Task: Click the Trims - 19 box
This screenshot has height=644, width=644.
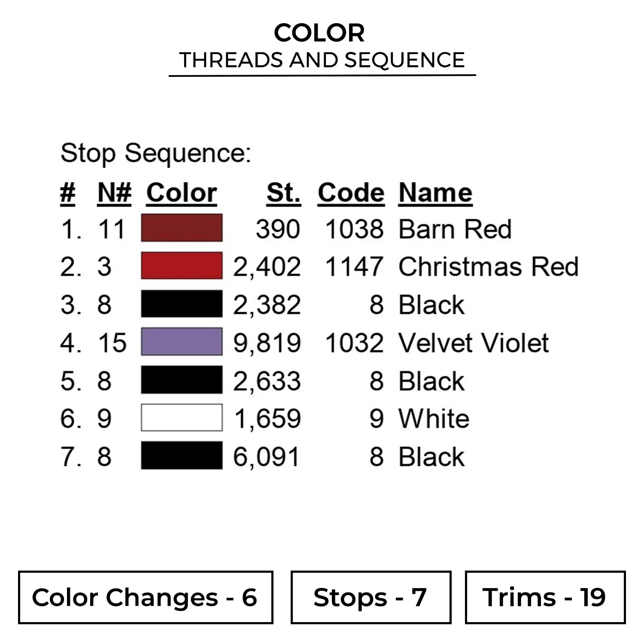Action: click(545, 597)
